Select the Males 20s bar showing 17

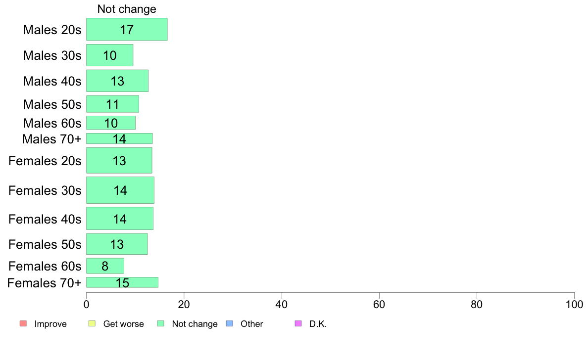(127, 29)
